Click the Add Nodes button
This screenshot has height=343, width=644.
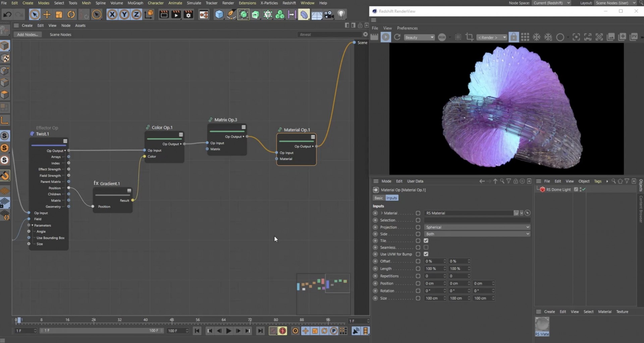point(28,35)
